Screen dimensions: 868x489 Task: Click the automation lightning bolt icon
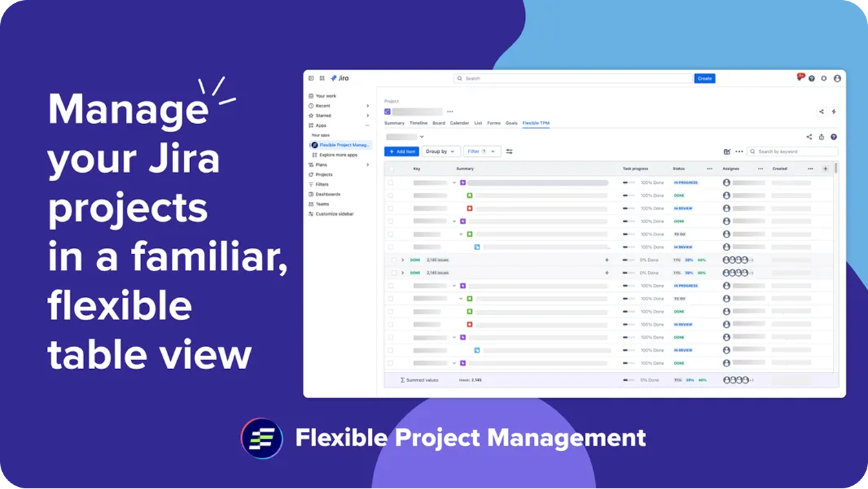(x=834, y=112)
